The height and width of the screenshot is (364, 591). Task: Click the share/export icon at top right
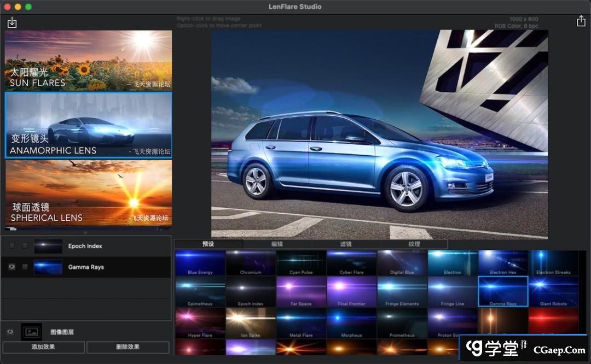(581, 21)
